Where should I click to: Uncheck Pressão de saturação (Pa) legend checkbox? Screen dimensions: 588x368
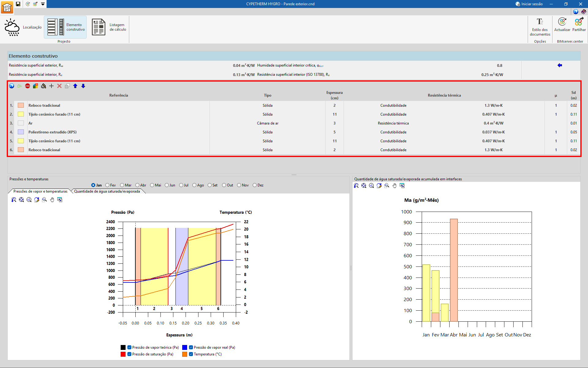tap(130, 354)
